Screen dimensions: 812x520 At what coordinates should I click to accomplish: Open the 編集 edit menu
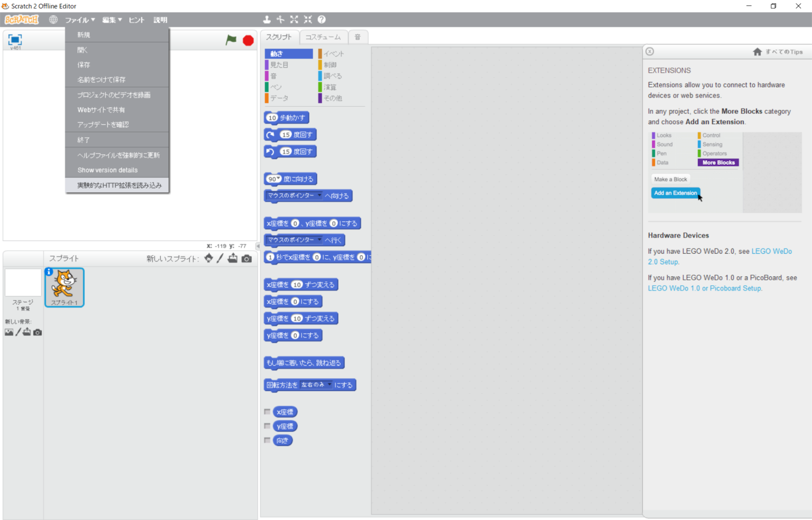[112, 20]
